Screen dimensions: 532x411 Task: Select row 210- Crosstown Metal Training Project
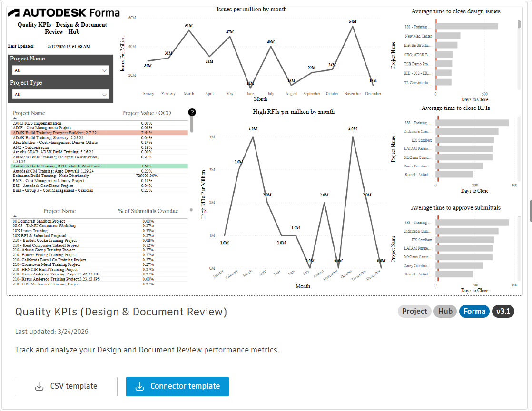pyautogui.click(x=99, y=264)
